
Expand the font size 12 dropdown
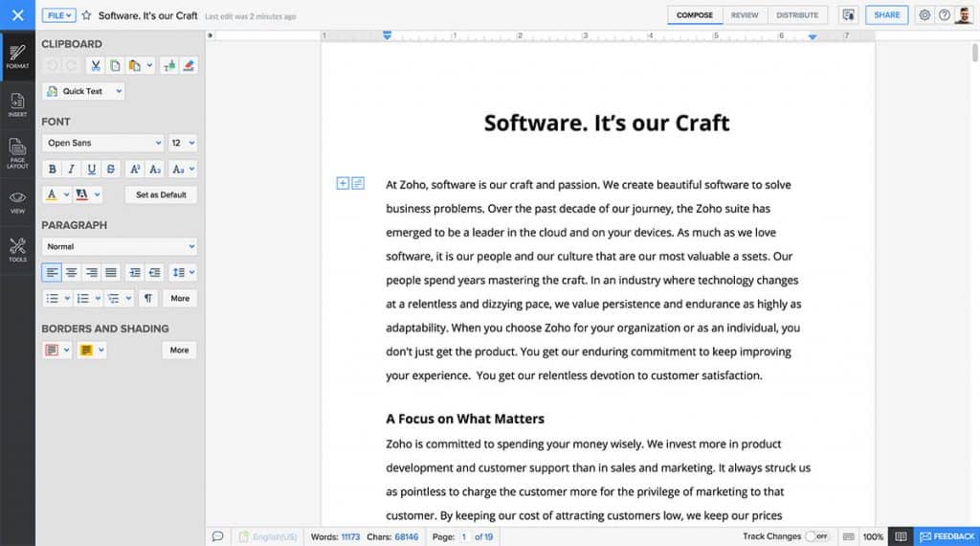182,143
